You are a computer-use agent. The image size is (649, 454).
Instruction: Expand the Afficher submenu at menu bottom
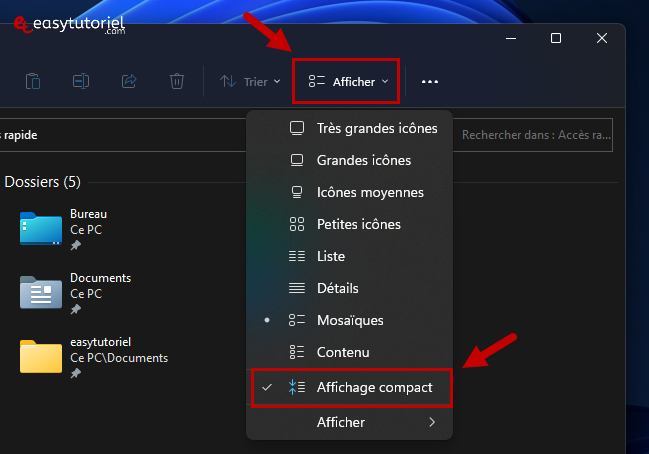(349, 422)
